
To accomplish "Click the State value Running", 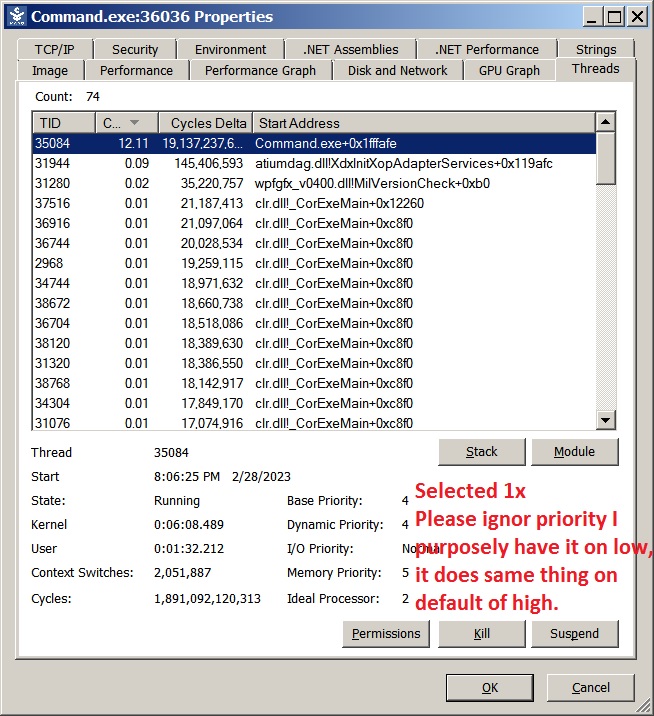I will tap(177, 501).
